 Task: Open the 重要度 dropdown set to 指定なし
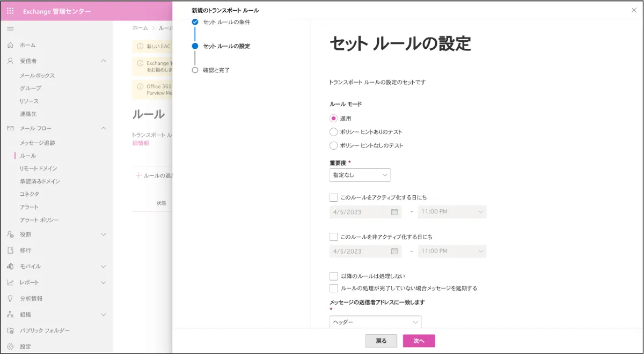click(360, 175)
